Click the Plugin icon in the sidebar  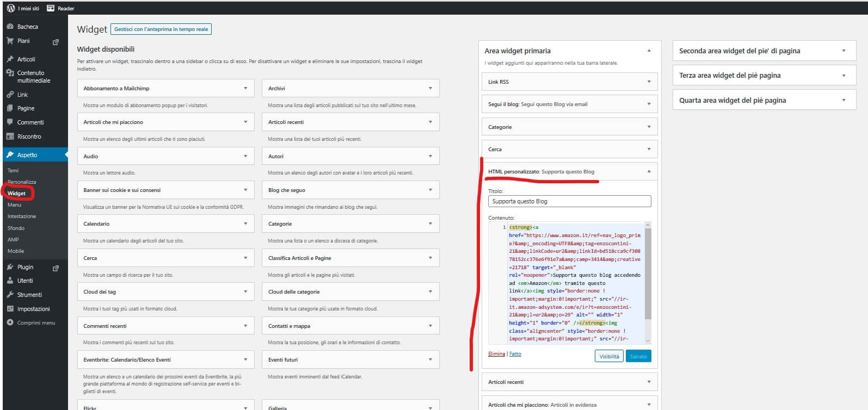point(10,267)
